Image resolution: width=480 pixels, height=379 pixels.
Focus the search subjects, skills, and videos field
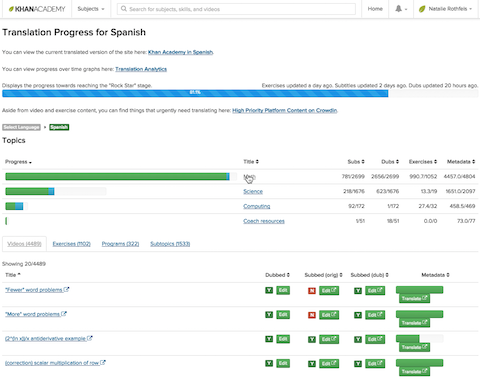tap(236, 9)
